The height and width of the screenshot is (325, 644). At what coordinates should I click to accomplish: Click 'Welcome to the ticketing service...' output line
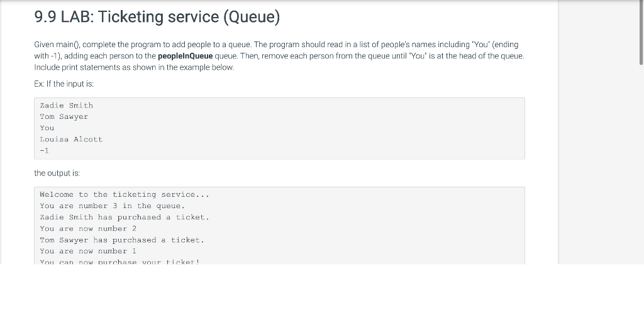coord(125,194)
